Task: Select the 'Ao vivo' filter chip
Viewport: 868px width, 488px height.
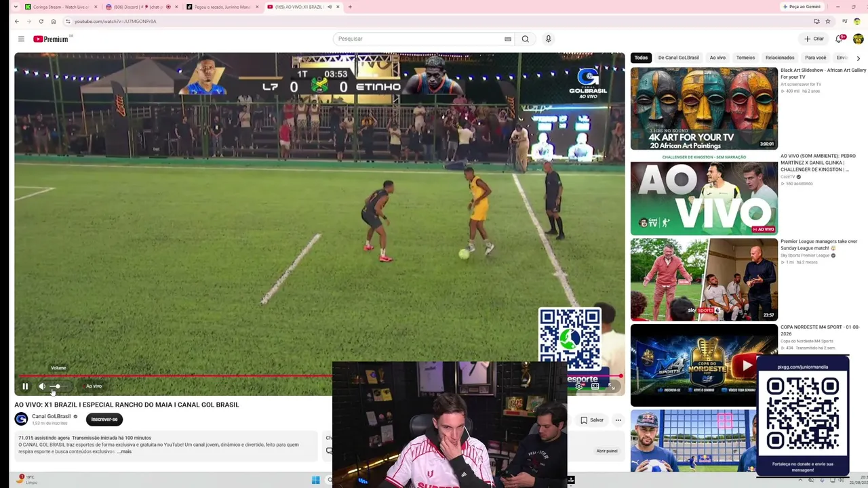Action: tap(717, 58)
